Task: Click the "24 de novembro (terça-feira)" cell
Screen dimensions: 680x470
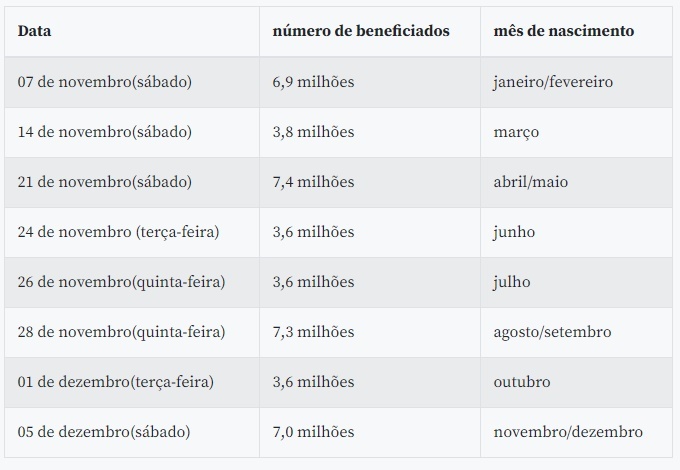Action: click(x=118, y=232)
